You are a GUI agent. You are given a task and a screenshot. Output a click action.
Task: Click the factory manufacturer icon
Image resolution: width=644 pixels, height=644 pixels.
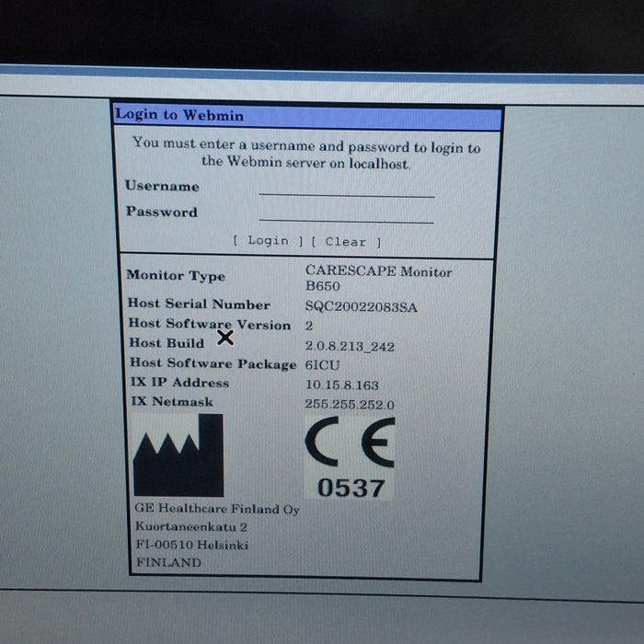coord(178,455)
